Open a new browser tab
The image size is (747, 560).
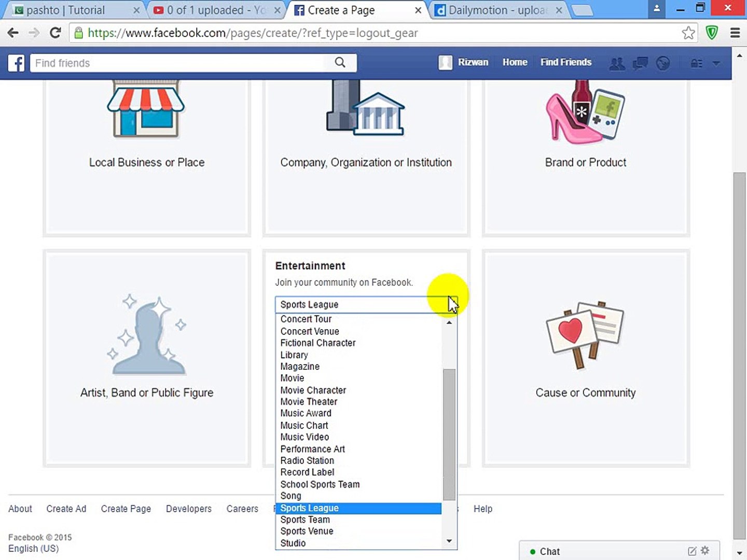pos(582,10)
